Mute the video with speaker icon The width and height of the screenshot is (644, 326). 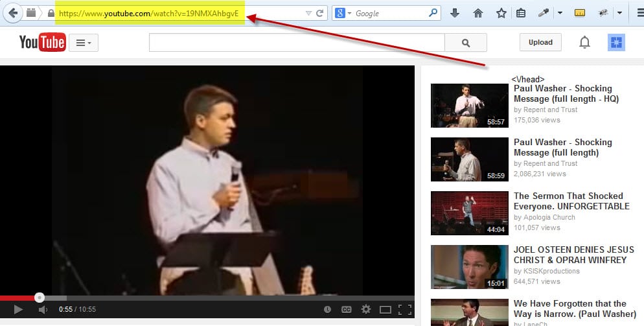[x=43, y=310]
